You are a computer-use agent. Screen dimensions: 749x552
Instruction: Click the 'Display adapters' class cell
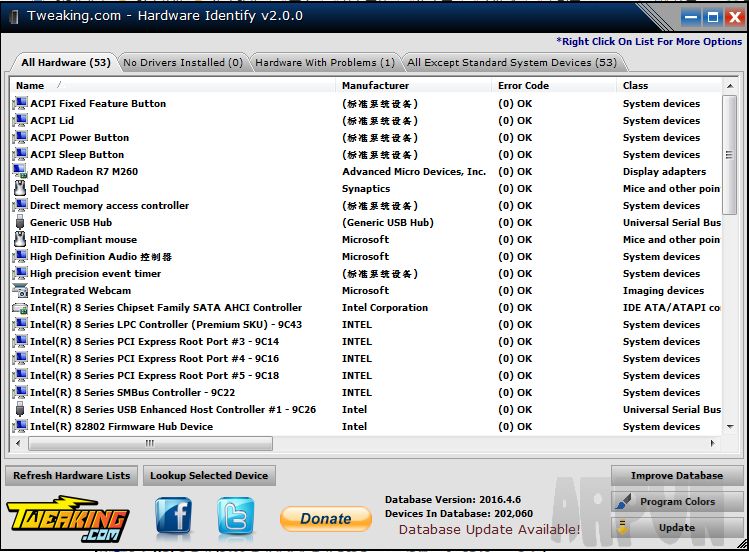(x=664, y=171)
